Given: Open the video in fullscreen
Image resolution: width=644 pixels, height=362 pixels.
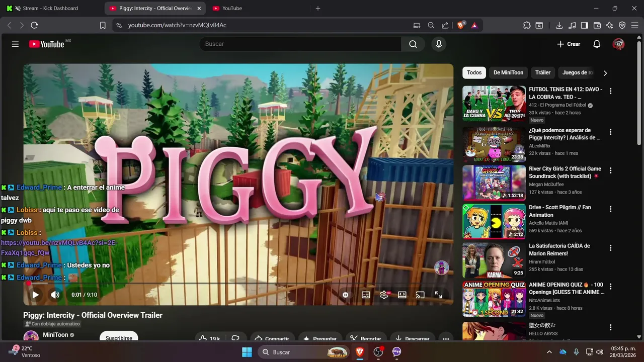Looking at the screenshot, I should coord(438,295).
